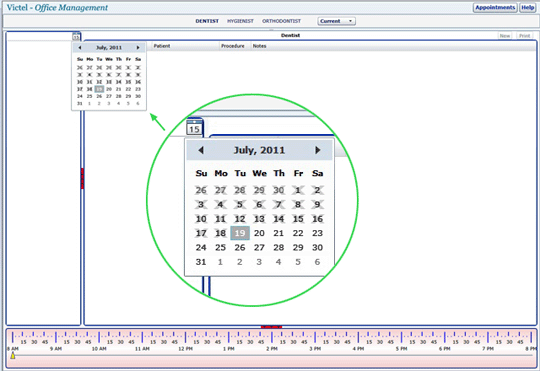Viewport: 540px width, 371px height.
Task: Open the Current dropdown
Action: (336, 21)
